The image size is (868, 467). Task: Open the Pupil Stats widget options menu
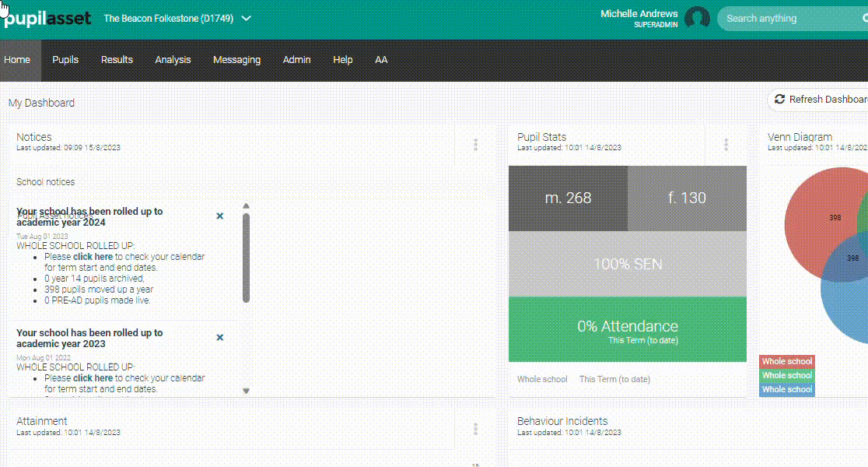click(x=726, y=143)
